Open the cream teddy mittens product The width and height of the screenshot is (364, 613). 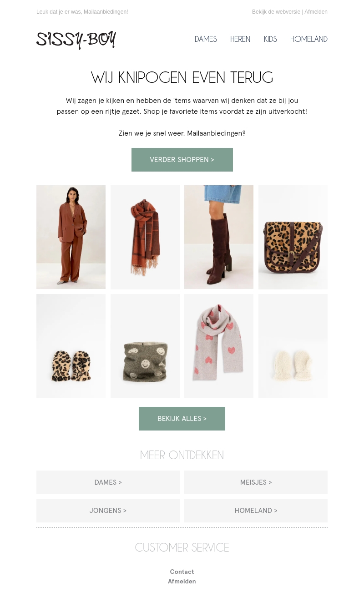[293, 346]
